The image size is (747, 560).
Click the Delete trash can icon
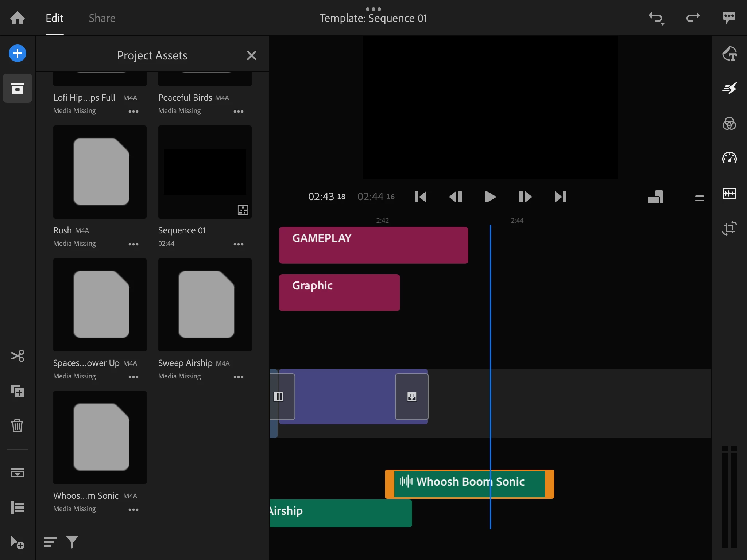tap(18, 425)
